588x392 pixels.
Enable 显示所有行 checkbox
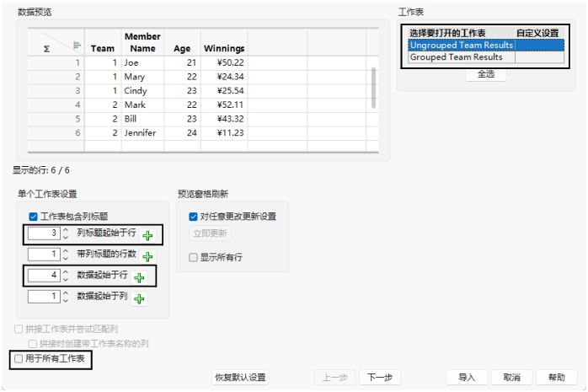click(193, 257)
